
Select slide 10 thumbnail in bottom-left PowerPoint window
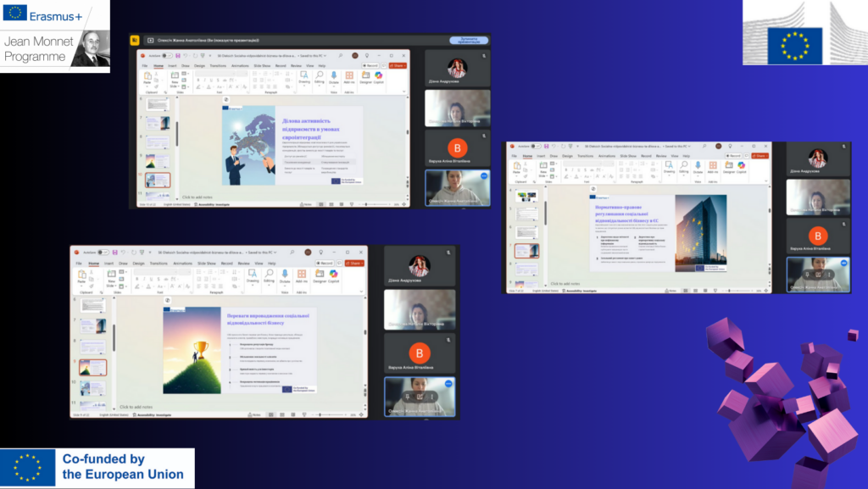pos(92,388)
